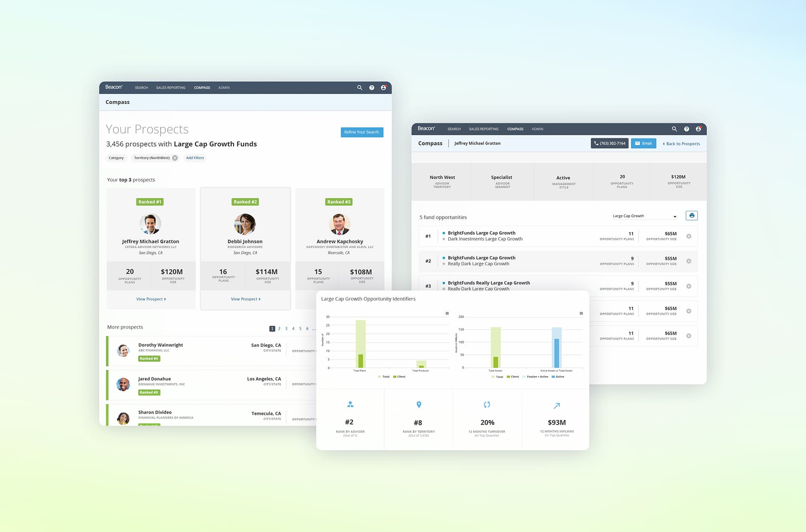The width and height of the screenshot is (806, 532).
Task: Open Dorothy Wainwright prospect row
Action: [211, 351]
